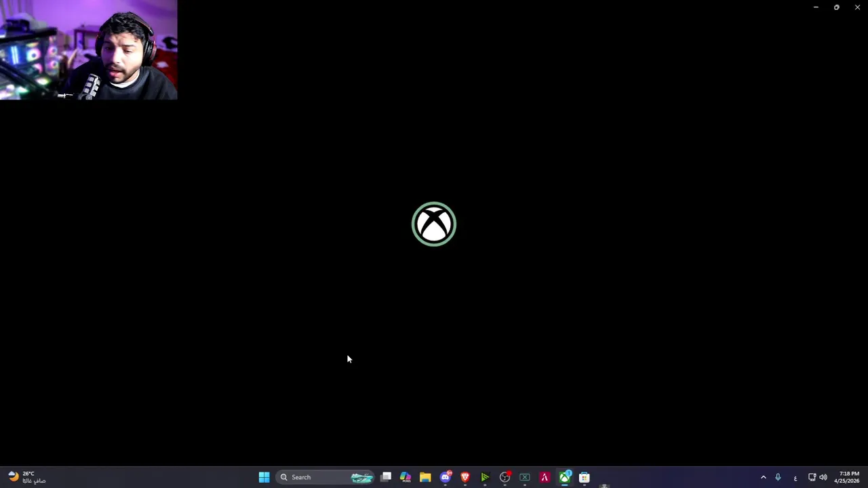Close the Xbox app window
The width and height of the screenshot is (868, 488).
coord(857,7)
